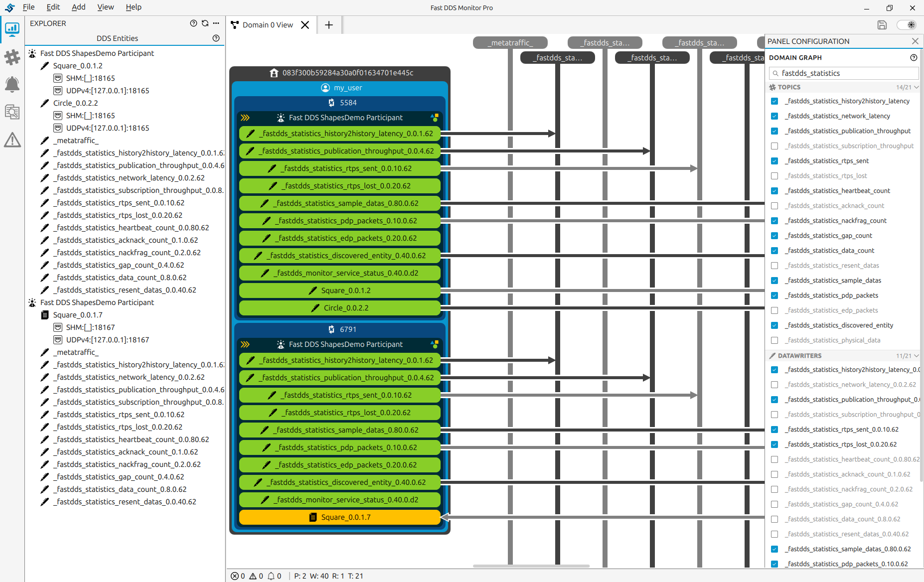This screenshot has height=582, width=924.
Task: Open the Add menu
Action: click(78, 7)
